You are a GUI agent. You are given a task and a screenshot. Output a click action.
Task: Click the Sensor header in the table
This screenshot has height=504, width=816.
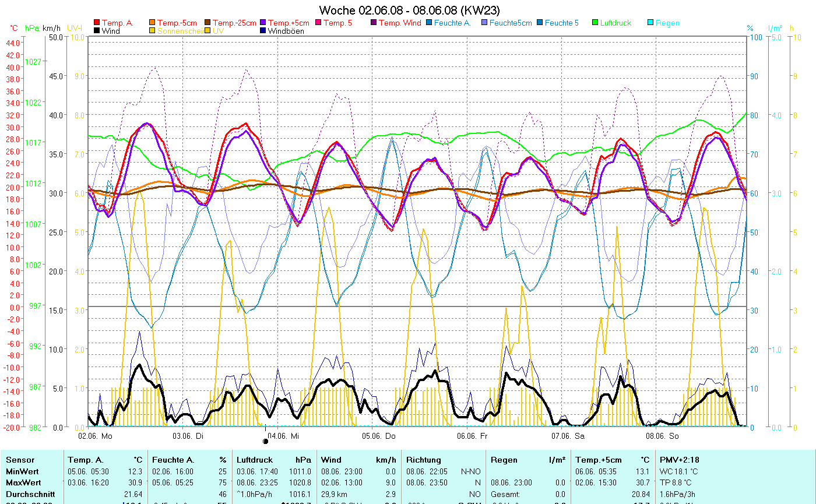click(x=20, y=460)
